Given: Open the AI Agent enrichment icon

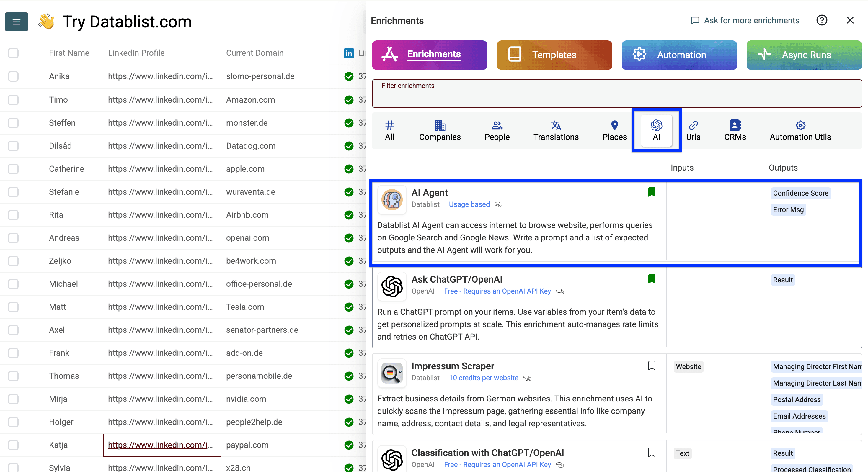Looking at the screenshot, I should click(392, 199).
